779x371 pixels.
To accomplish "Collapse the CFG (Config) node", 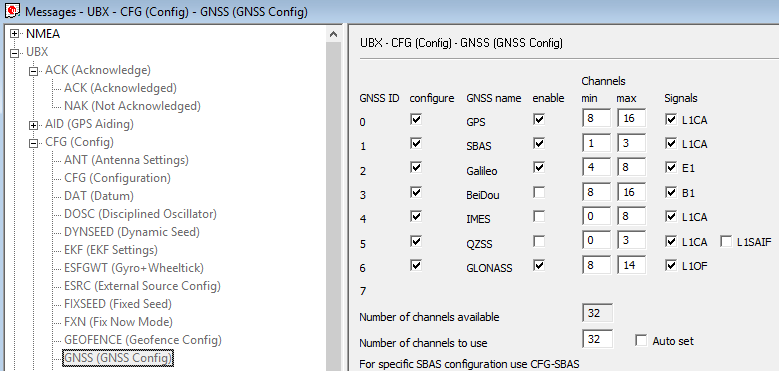I will (x=34, y=143).
